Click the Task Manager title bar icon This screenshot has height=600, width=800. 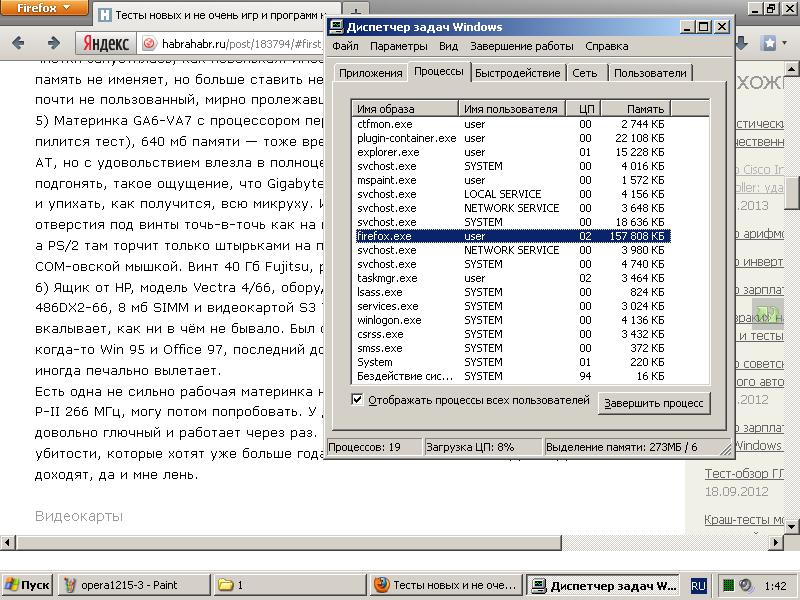[x=336, y=27]
